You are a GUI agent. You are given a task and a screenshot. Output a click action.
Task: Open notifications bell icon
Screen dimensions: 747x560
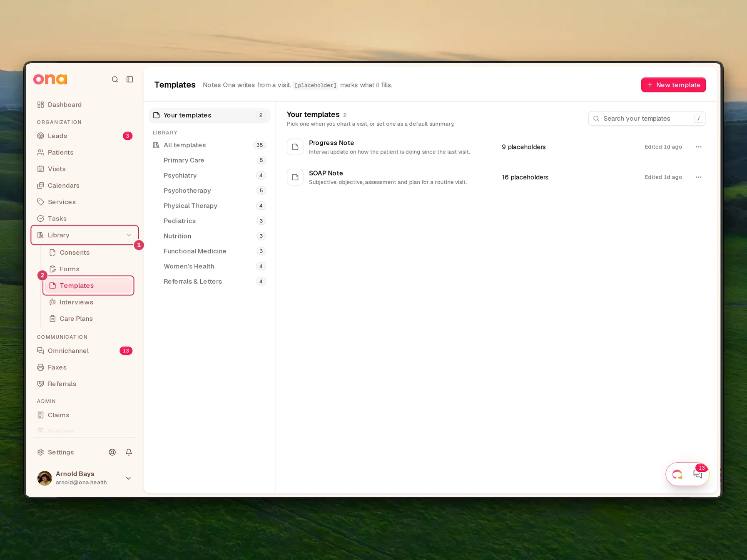[x=129, y=452]
